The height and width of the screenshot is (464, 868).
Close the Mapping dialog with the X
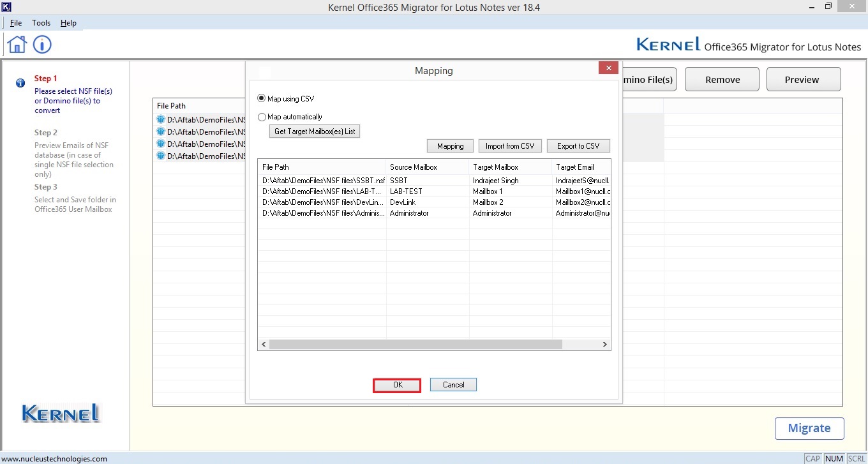tap(608, 68)
